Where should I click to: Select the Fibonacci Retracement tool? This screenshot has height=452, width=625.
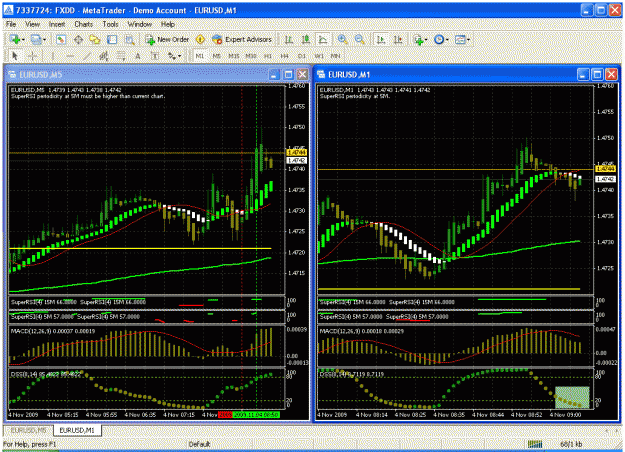pyautogui.click(x=121, y=56)
